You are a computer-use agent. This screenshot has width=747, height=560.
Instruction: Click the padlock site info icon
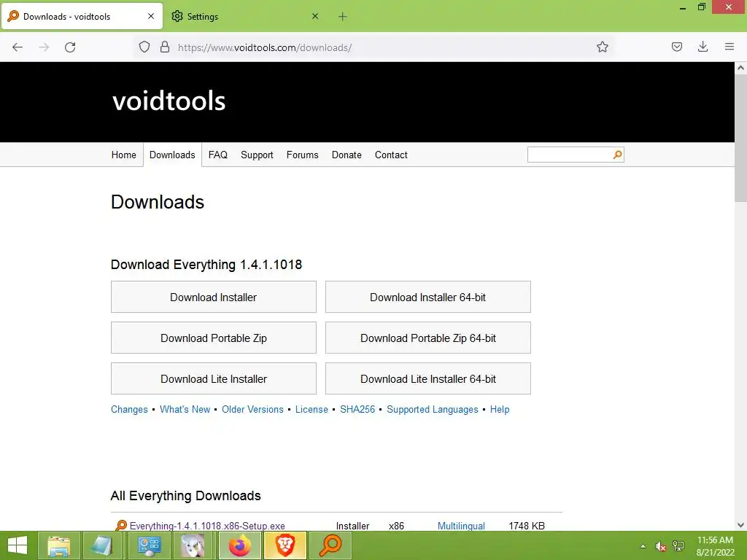(165, 47)
